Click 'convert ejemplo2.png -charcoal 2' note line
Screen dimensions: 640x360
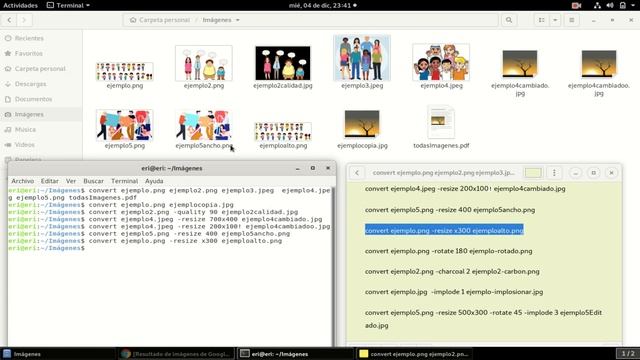(452, 271)
